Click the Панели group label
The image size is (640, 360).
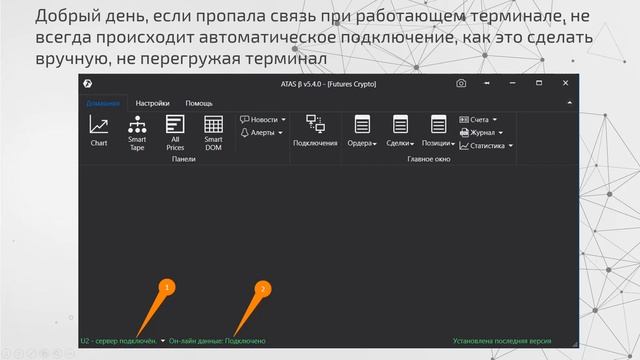pyautogui.click(x=184, y=159)
